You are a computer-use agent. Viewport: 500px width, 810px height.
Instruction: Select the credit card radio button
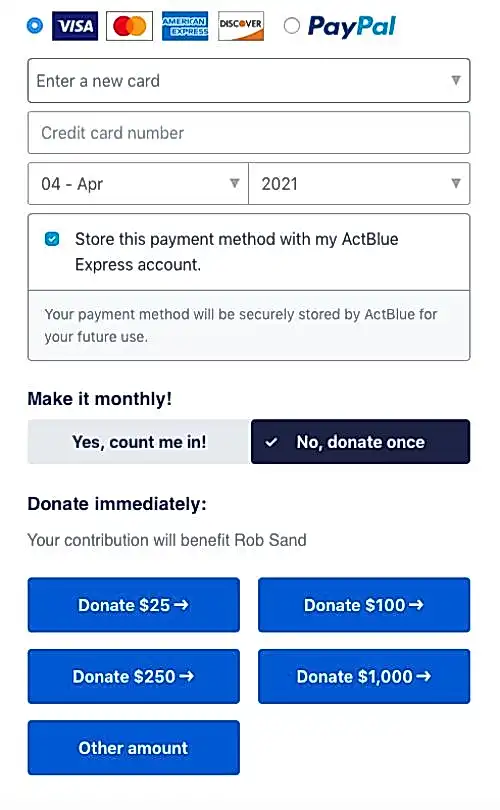[35, 25]
